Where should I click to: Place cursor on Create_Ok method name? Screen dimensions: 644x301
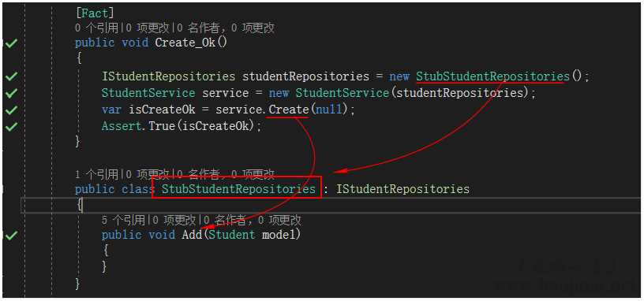tap(185, 43)
